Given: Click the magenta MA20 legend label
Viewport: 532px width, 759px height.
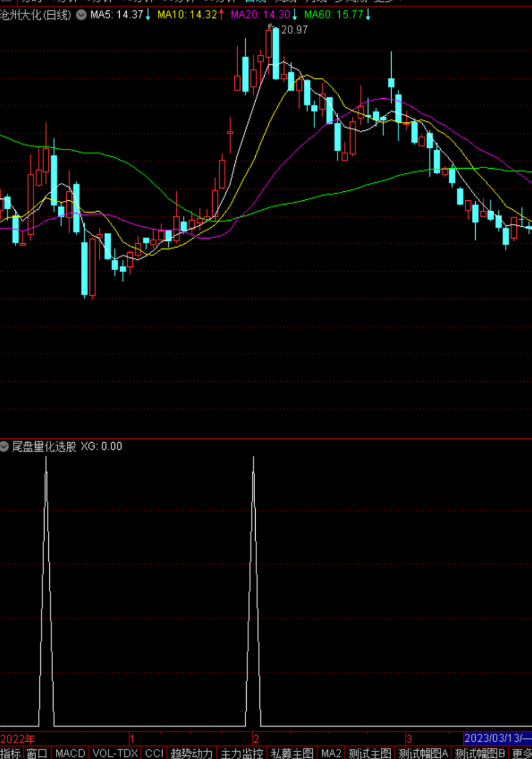Looking at the screenshot, I should coord(260,15).
